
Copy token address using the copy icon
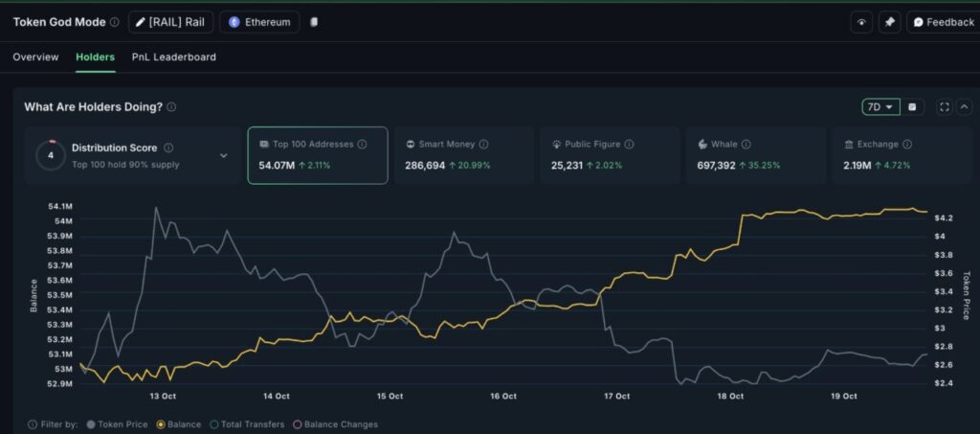pos(314,22)
